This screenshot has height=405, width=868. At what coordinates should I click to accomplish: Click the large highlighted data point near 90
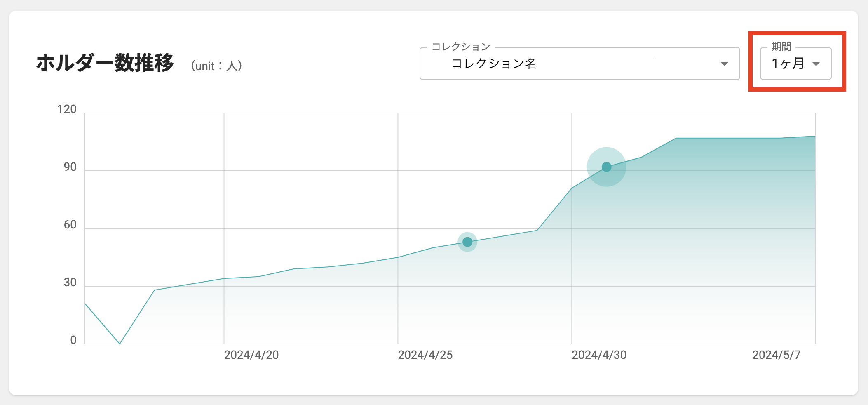point(606,167)
